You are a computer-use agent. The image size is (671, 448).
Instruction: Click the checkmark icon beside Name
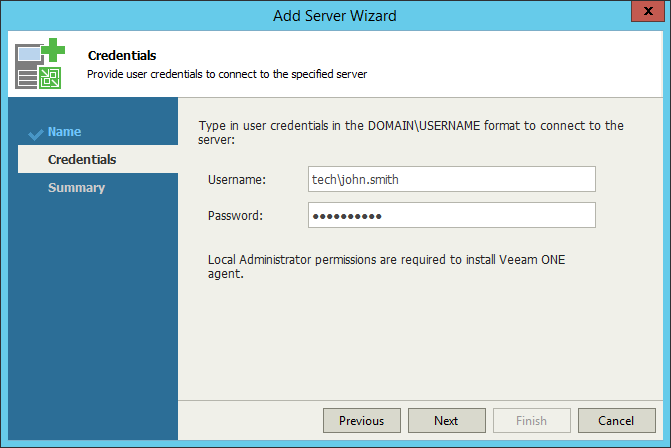pos(37,133)
